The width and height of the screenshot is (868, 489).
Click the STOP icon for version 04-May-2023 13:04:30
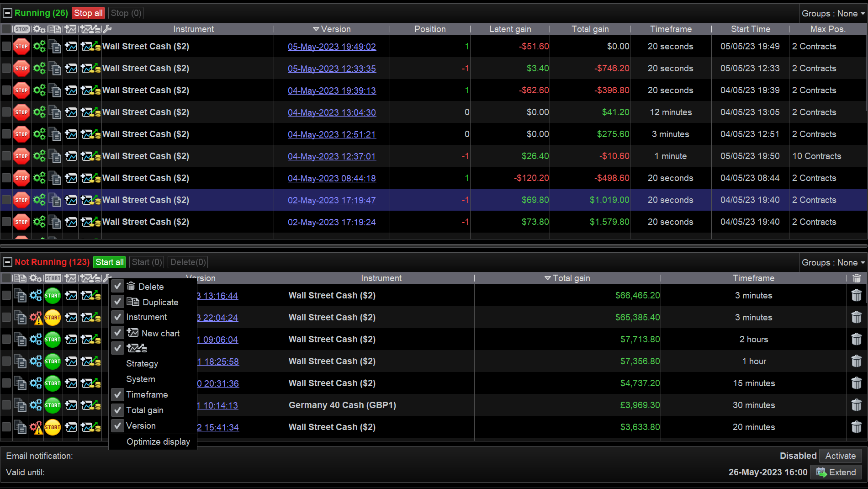21,112
